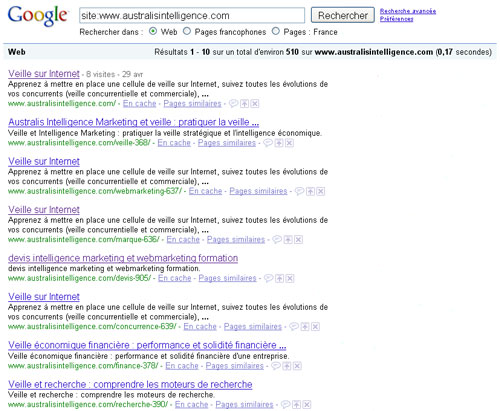This screenshot has height=411, width=500.
Task: Open Pages similaires for concurrence-639 result
Action: (253, 327)
